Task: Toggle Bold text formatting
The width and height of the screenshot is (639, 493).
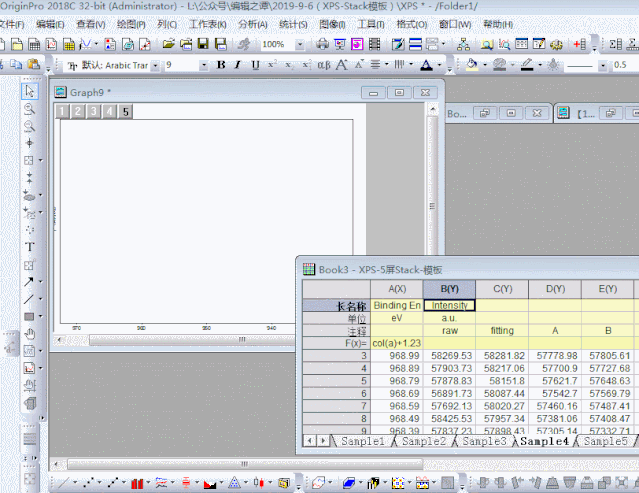Action: (x=221, y=64)
